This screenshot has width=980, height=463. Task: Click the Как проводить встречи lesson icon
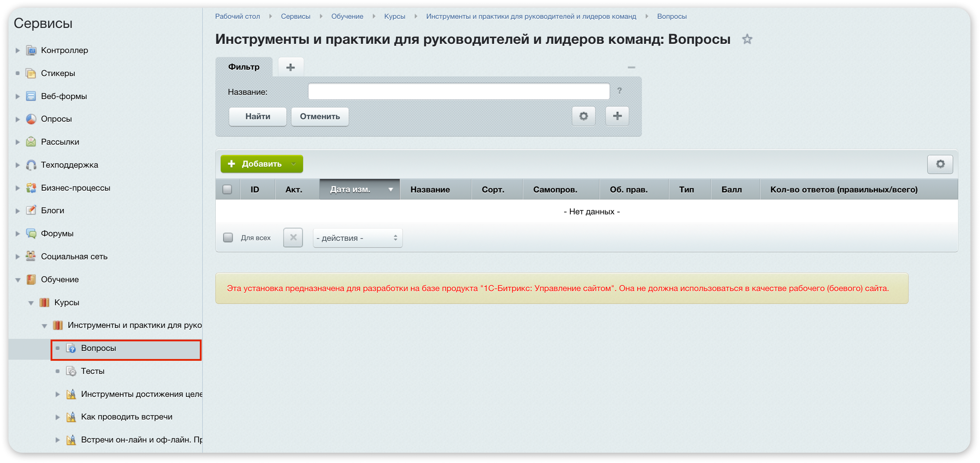pos(71,417)
